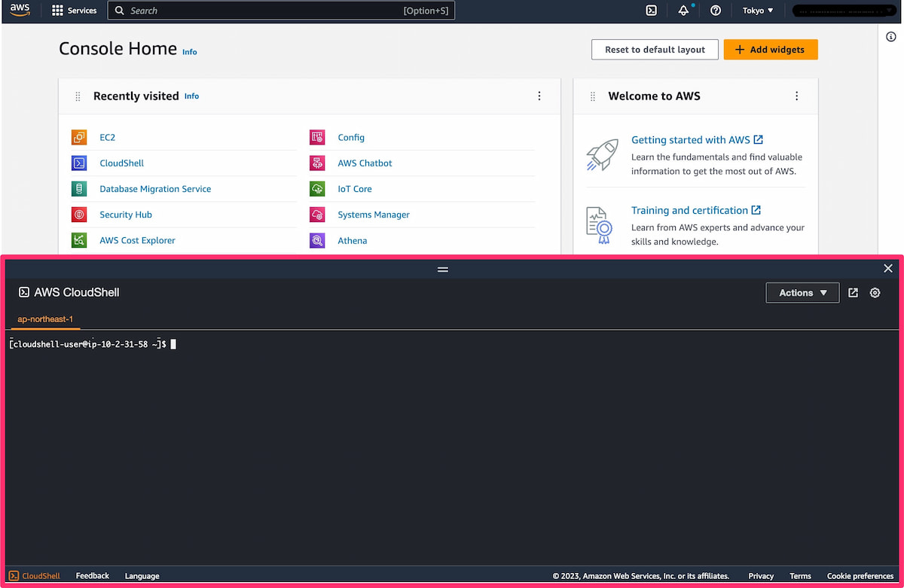Open the Recently visited widget options menu
This screenshot has height=588, width=904.
(x=539, y=96)
